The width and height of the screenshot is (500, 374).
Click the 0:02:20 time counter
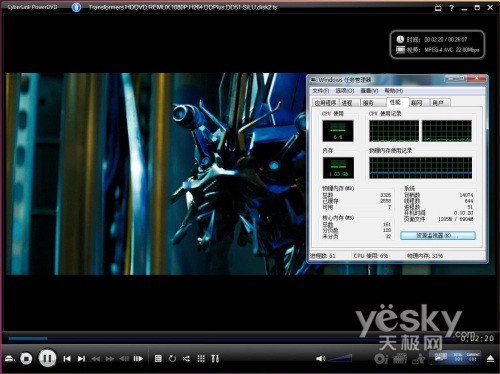[x=477, y=338]
